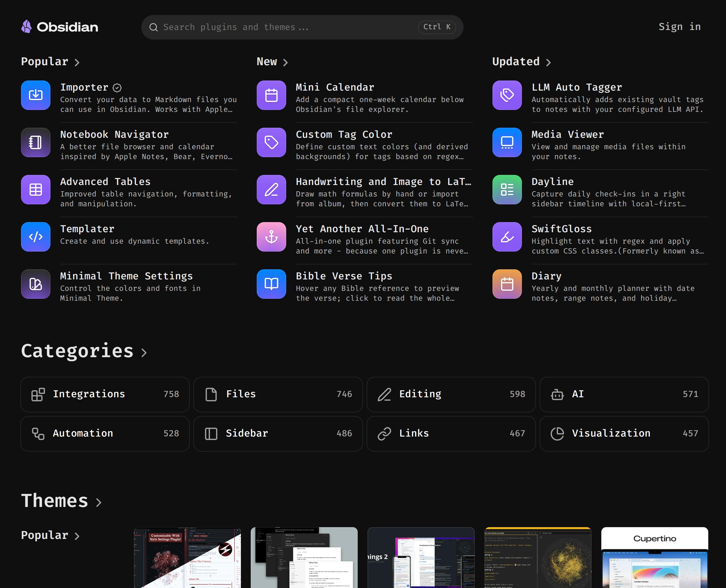Viewport: 726px width, 588px height.
Task: Open the LLM Auto Tagger title
Action: pyautogui.click(x=577, y=87)
